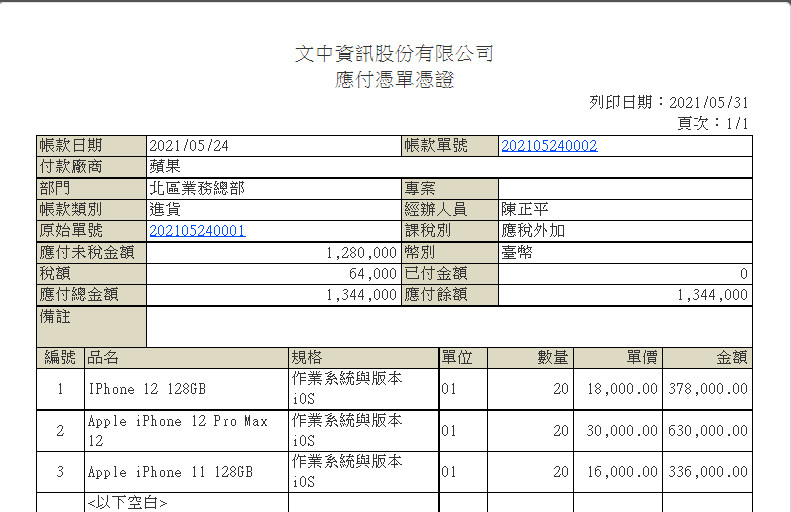Select the quantity 20 for Apple iPhone 11

pos(561,472)
